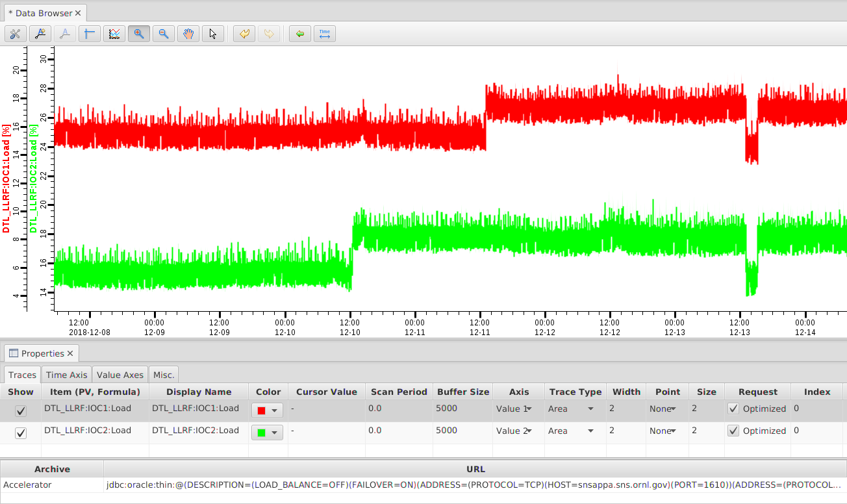Open the plot configuration wrench toolbar icon

click(15, 34)
